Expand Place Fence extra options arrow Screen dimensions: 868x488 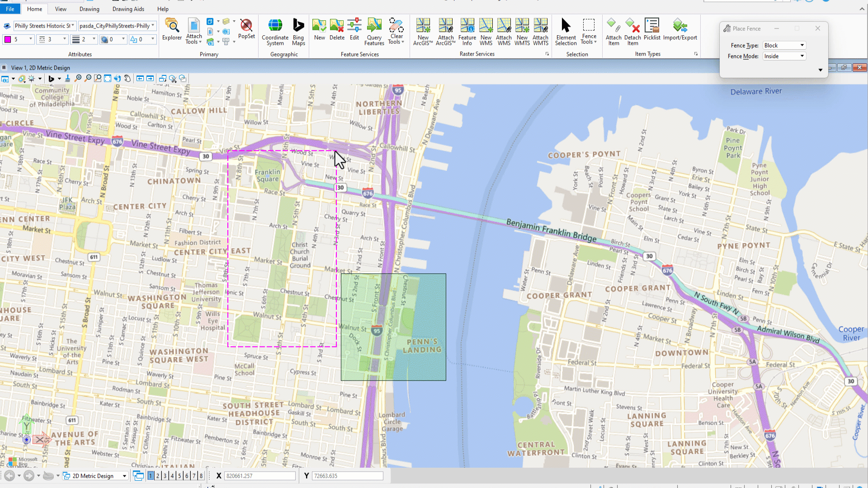(820, 70)
